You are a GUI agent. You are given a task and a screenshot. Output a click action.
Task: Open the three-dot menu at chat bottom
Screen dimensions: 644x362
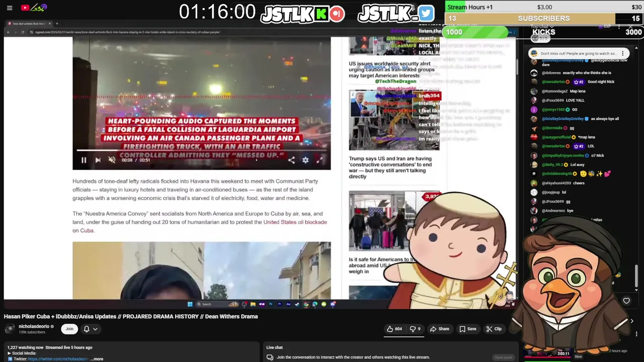pos(636,334)
